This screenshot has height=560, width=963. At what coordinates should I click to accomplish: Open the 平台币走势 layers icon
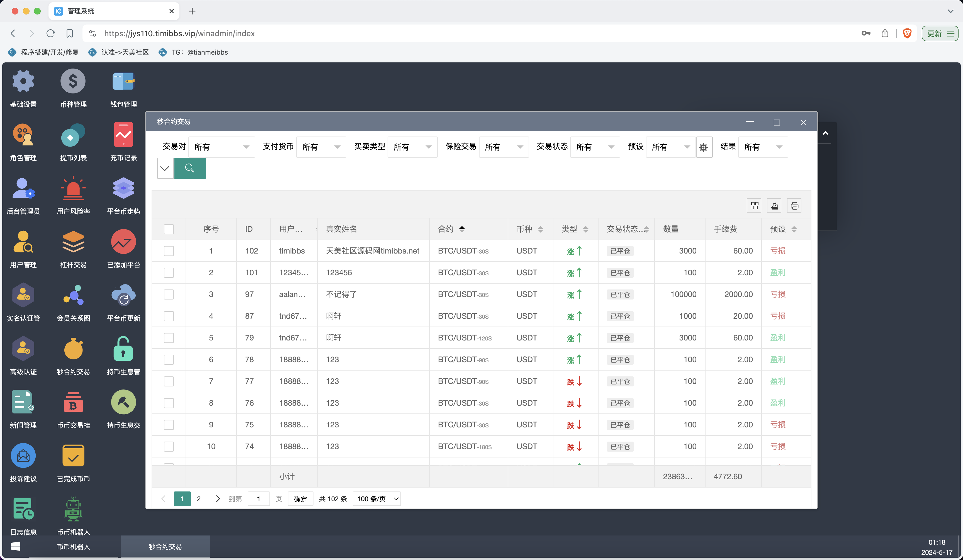(123, 188)
